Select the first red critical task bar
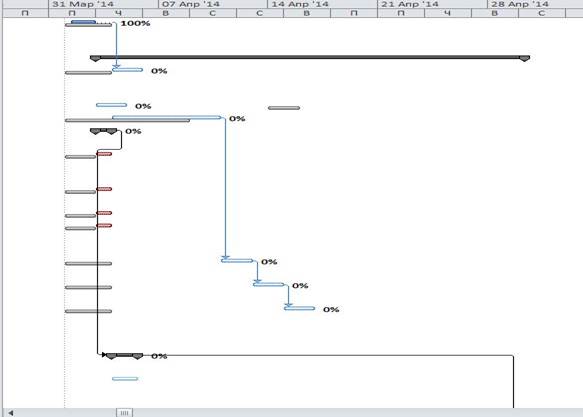Viewport: 583px width, 417px height. pyautogui.click(x=104, y=154)
